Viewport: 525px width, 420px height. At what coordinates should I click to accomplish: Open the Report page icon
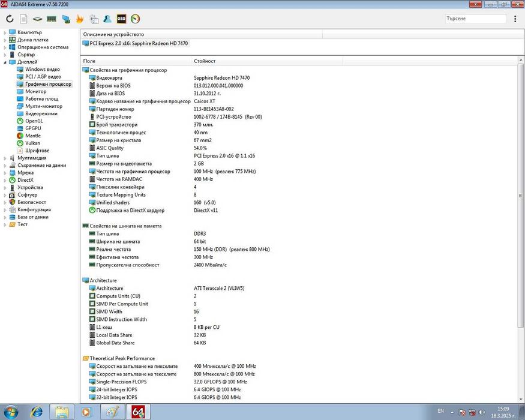[23, 19]
